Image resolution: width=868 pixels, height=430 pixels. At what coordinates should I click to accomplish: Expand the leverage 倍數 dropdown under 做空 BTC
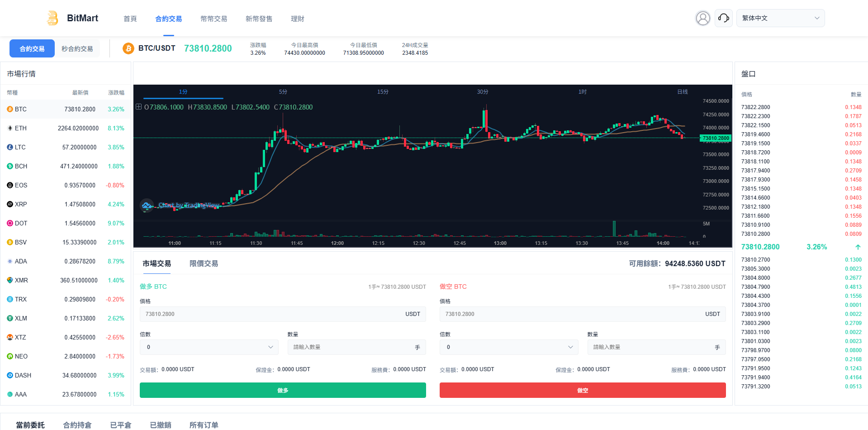509,347
